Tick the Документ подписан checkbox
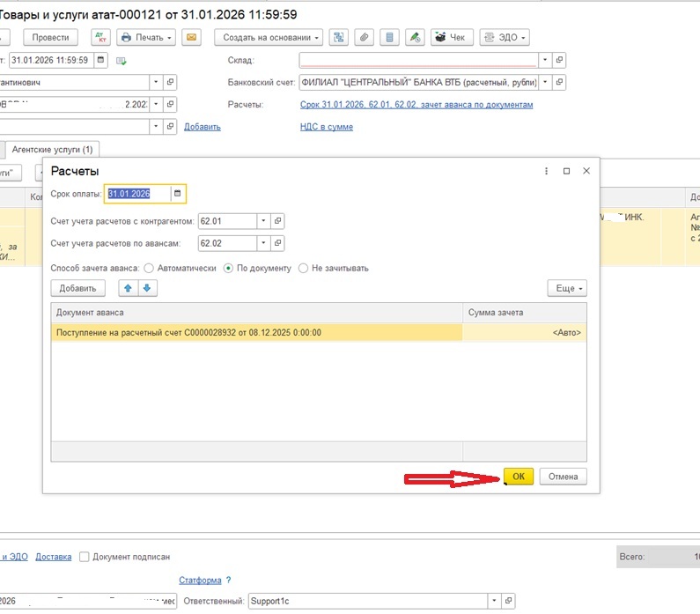This screenshot has width=700, height=614. (x=85, y=557)
